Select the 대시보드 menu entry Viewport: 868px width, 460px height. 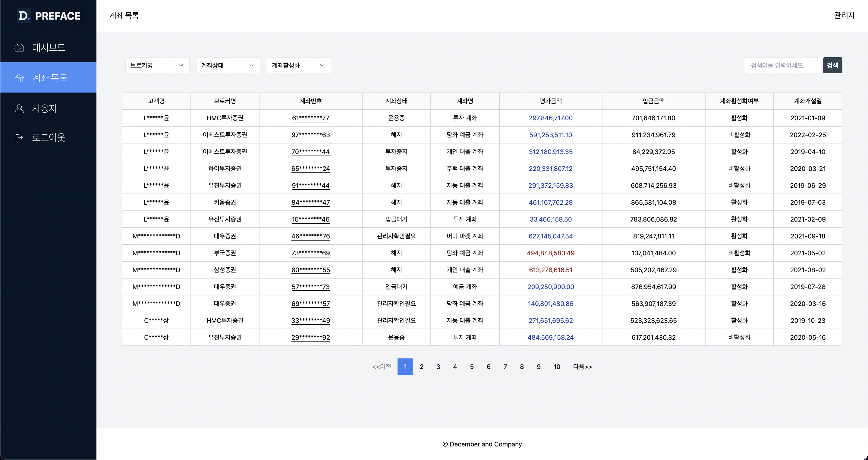(49, 48)
